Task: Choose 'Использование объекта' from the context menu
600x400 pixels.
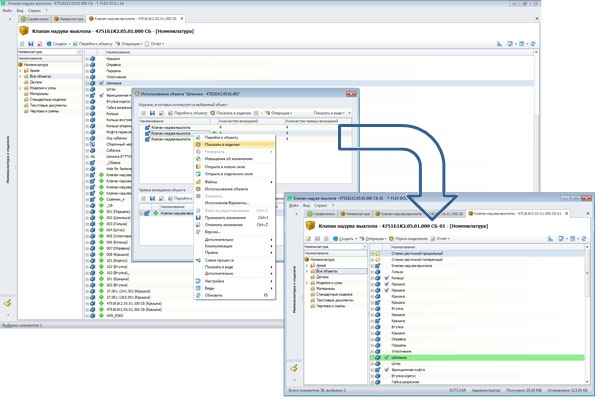Action: [x=228, y=188]
